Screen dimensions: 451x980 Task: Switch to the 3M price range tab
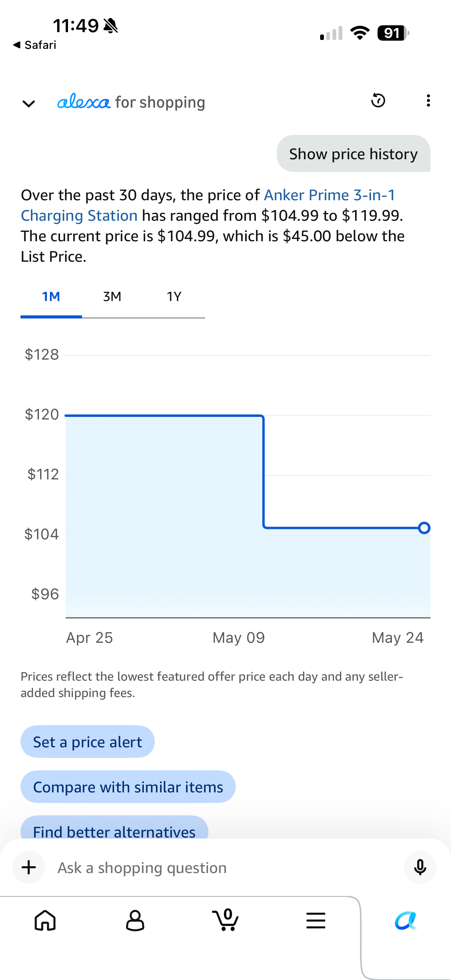(112, 297)
